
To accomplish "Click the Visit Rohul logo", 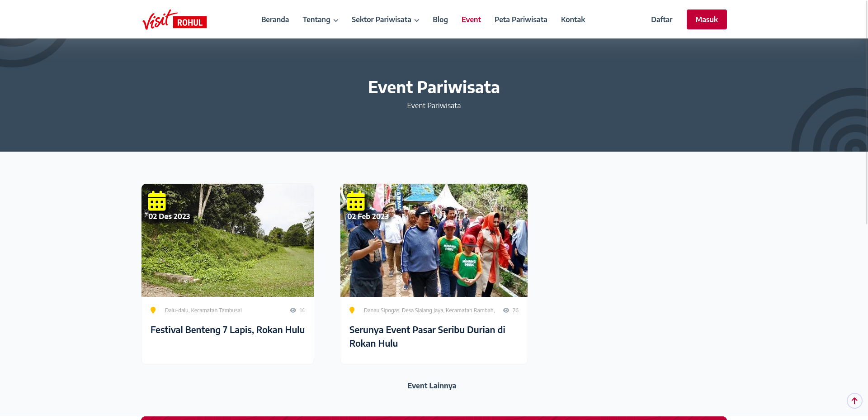I will [175, 20].
